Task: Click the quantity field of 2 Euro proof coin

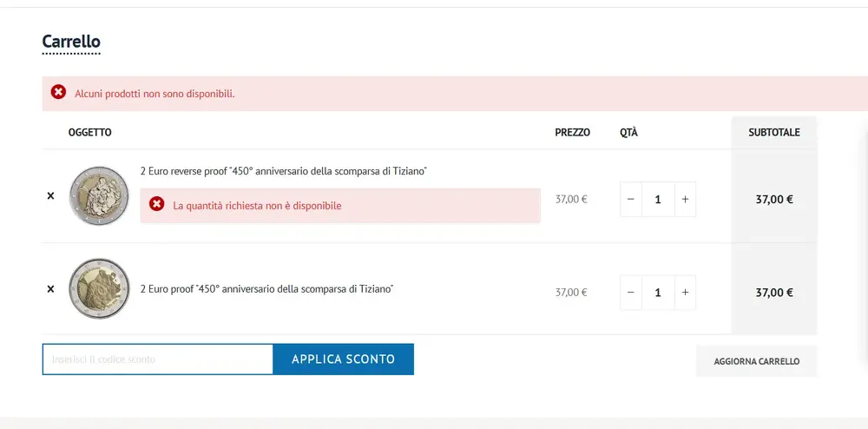Action: 658,293
